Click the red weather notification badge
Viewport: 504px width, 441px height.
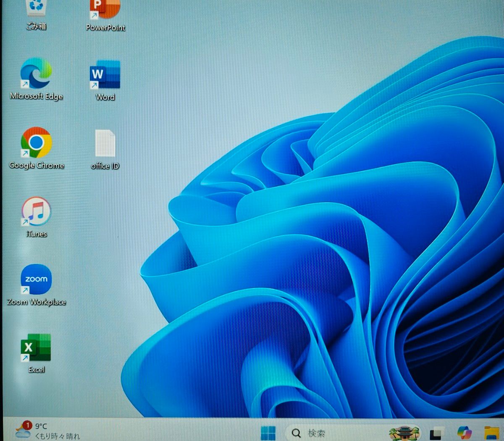27,425
